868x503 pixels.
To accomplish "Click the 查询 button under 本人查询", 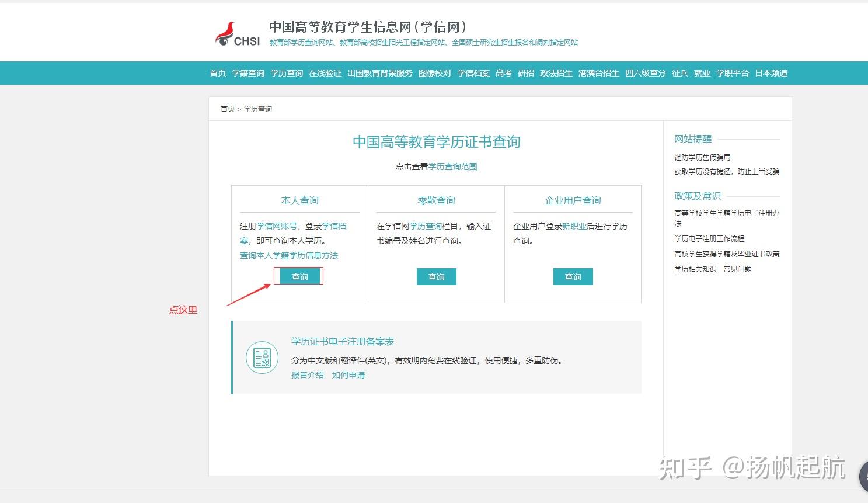I will 300,277.
